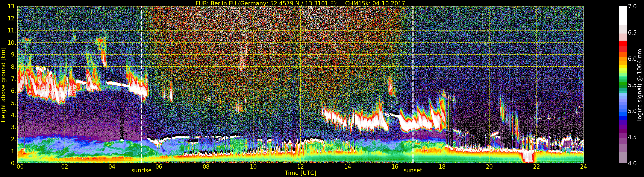Click the '06' time axis tick label
The height and width of the screenshot is (177, 644).
point(159,166)
